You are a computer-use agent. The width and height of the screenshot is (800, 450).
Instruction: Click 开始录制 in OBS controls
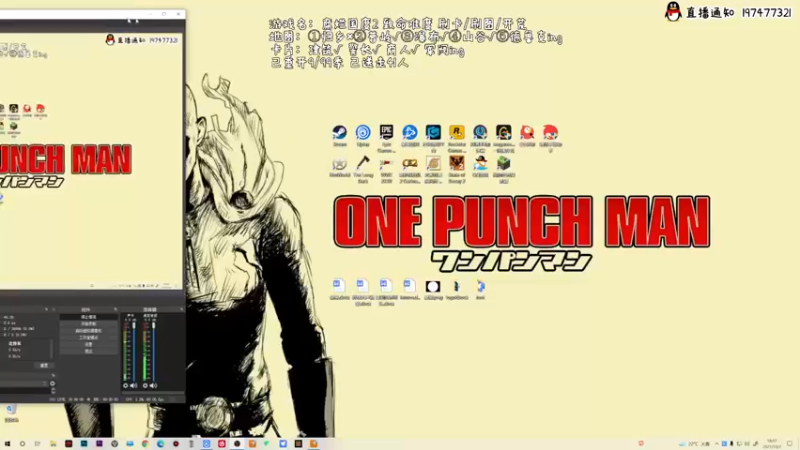(88, 323)
